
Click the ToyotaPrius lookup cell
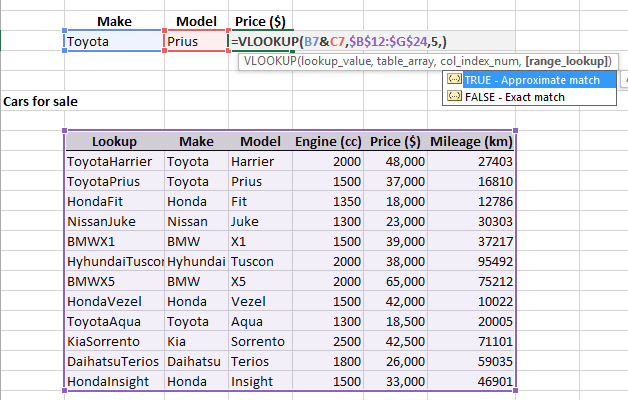(114, 181)
